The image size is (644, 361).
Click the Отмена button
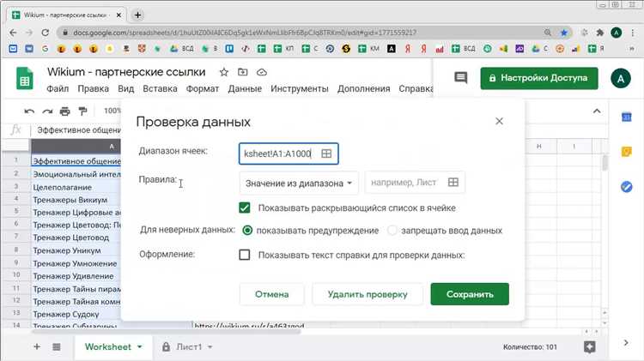click(x=272, y=294)
